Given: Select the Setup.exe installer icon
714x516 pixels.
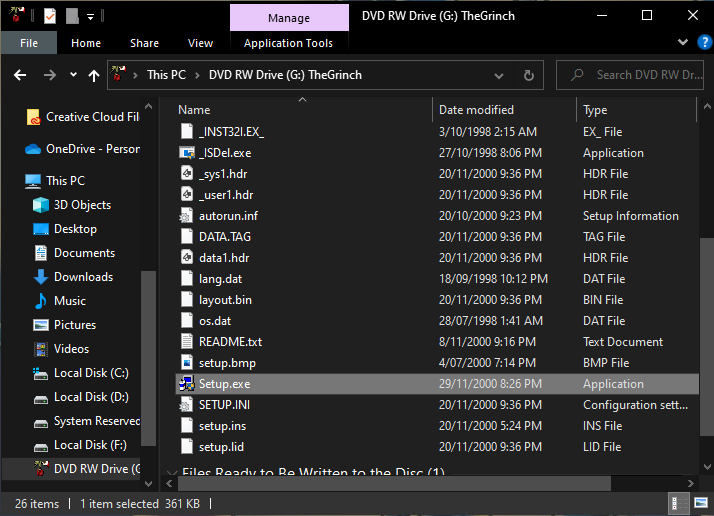Looking at the screenshot, I should (x=187, y=383).
